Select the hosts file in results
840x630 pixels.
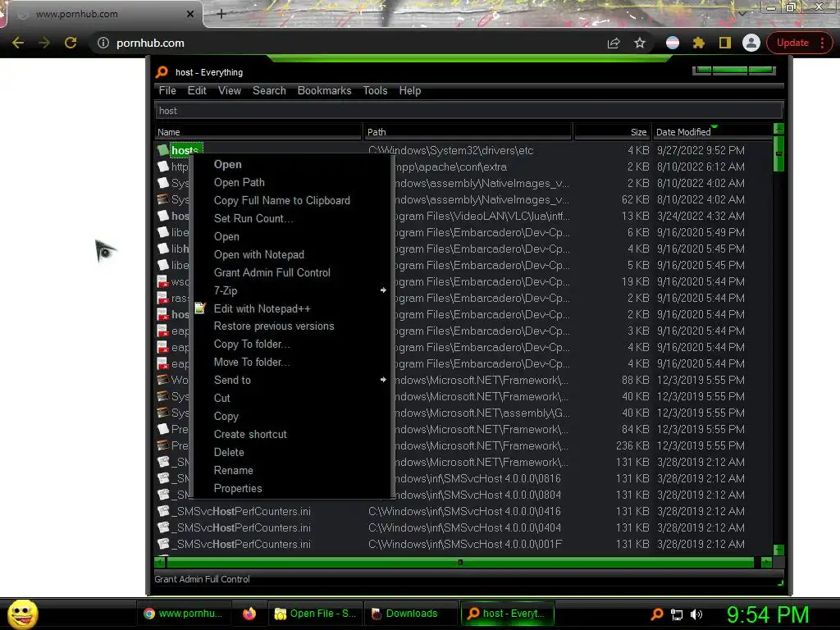point(185,150)
